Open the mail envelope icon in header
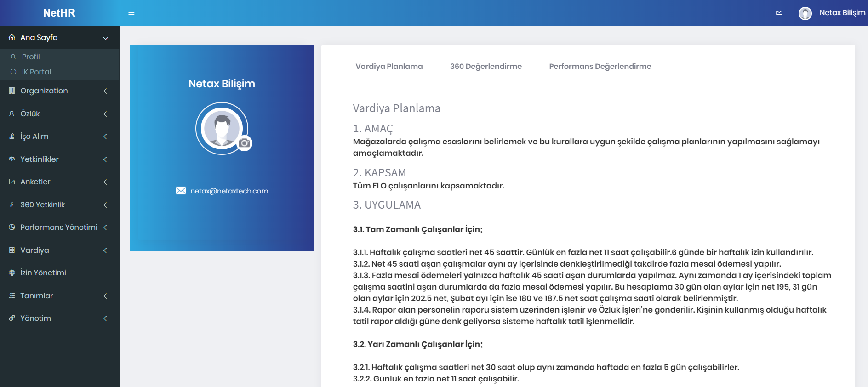868x387 pixels. coord(779,13)
